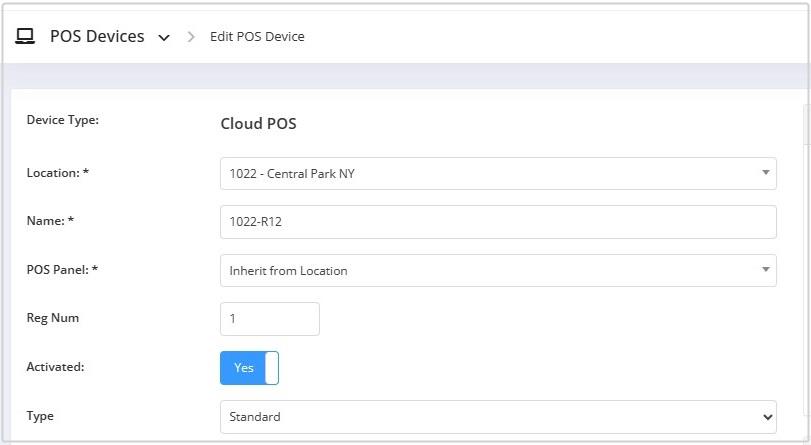Expand the Inherit from Location dropdown

[498, 270]
